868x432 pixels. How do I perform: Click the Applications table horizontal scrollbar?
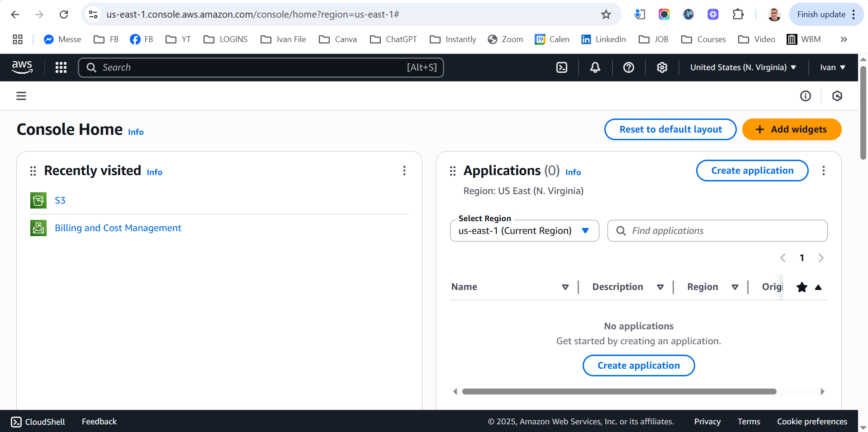(x=619, y=391)
